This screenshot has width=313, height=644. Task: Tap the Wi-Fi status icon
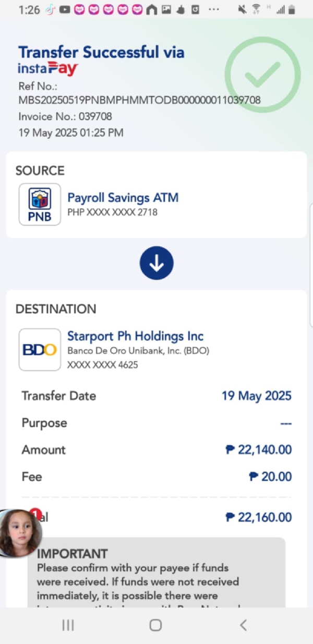pyautogui.click(x=256, y=9)
